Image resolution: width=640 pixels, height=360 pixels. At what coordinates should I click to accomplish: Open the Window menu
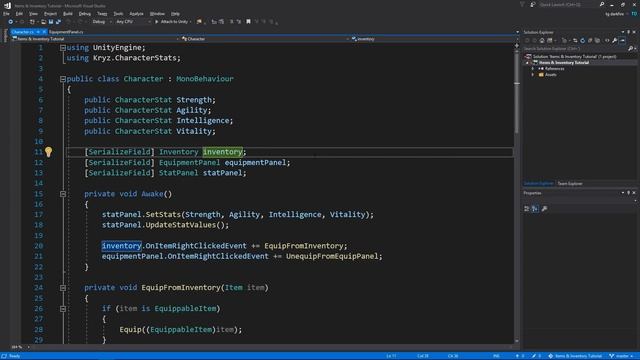coord(157,13)
